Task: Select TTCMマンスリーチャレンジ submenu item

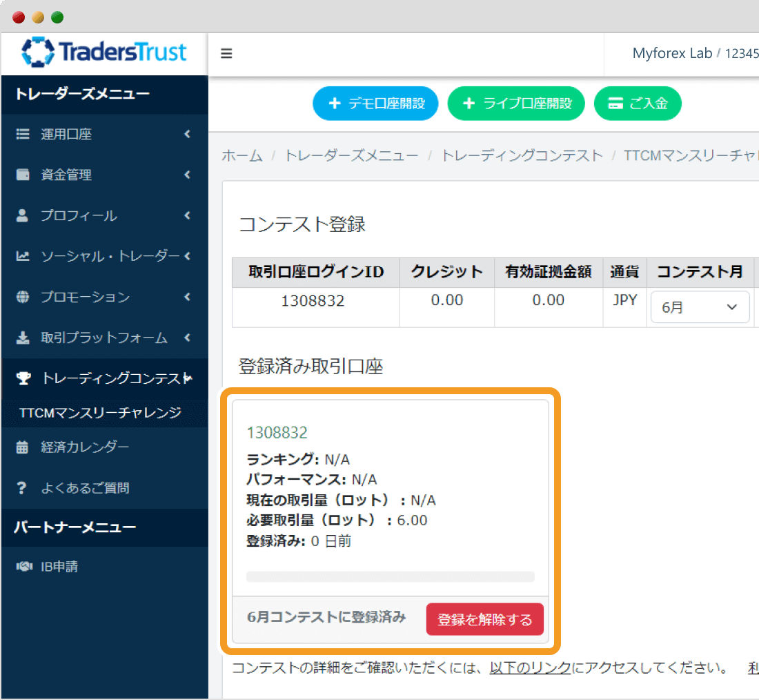Action: tap(105, 413)
